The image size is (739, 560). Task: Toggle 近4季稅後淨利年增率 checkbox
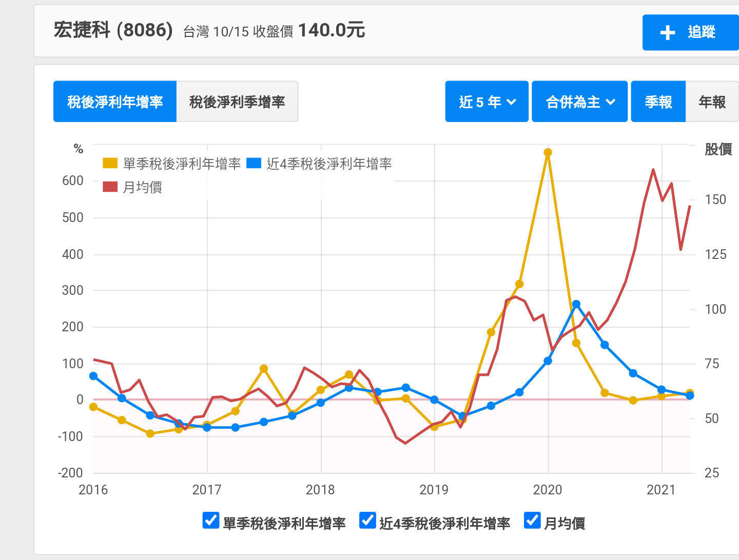tap(367, 521)
